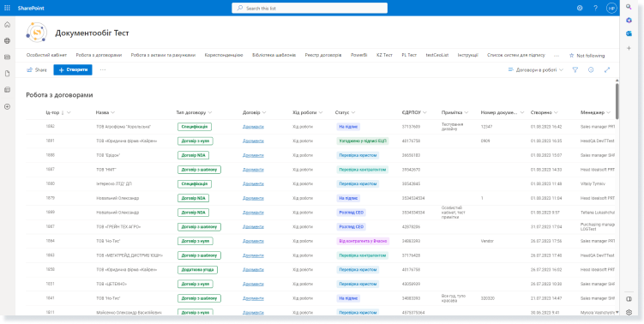644x324 pixels.
Task: Open the Microsoft 365 app launcher
Action: pos(7,8)
